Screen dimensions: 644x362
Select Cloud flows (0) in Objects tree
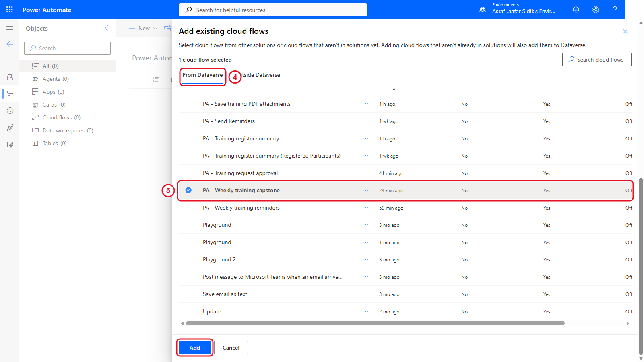coord(67,117)
